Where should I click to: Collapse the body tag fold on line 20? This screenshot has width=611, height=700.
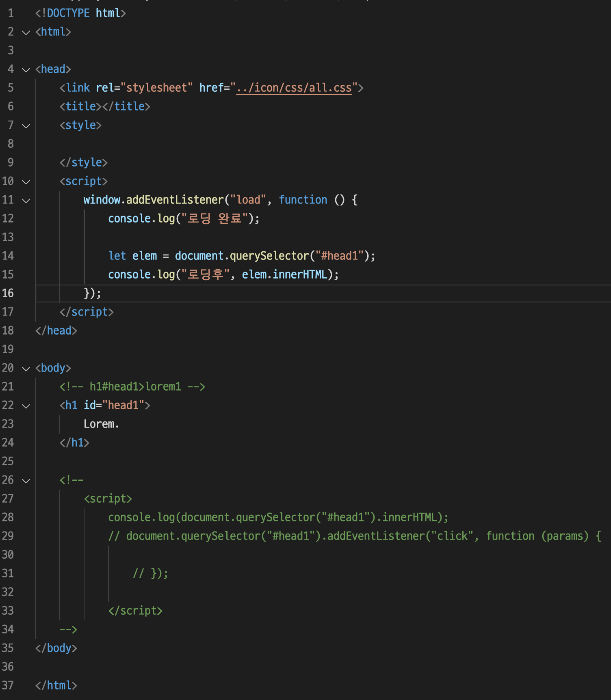(x=26, y=368)
